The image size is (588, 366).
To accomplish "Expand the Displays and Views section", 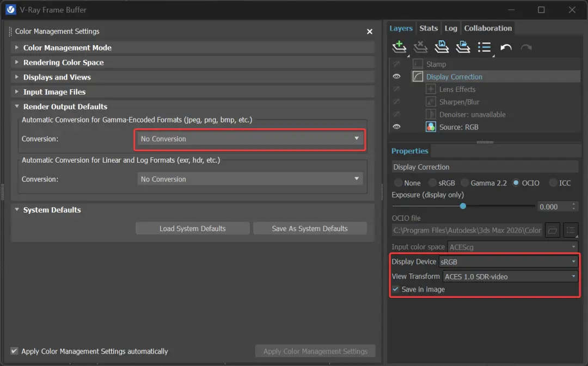I will coord(16,77).
